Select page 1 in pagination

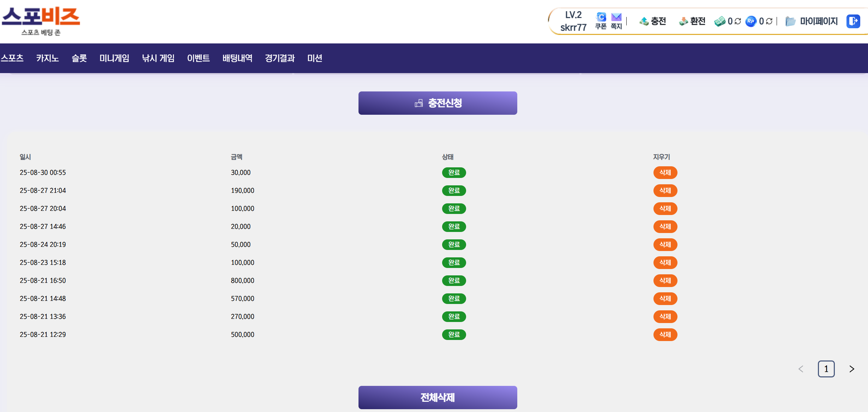click(x=826, y=369)
